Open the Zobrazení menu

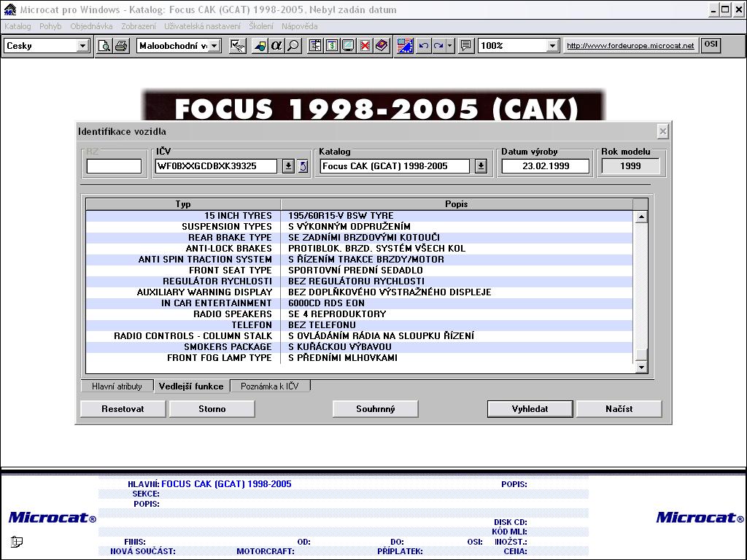point(138,26)
